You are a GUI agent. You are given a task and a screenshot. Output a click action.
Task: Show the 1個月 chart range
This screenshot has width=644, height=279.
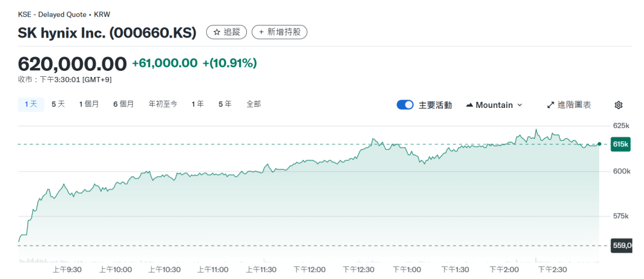89,104
